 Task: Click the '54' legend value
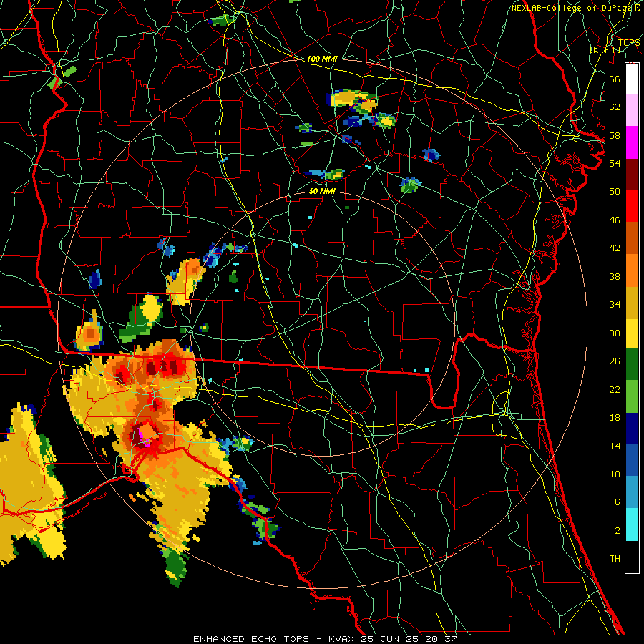coord(615,163)
